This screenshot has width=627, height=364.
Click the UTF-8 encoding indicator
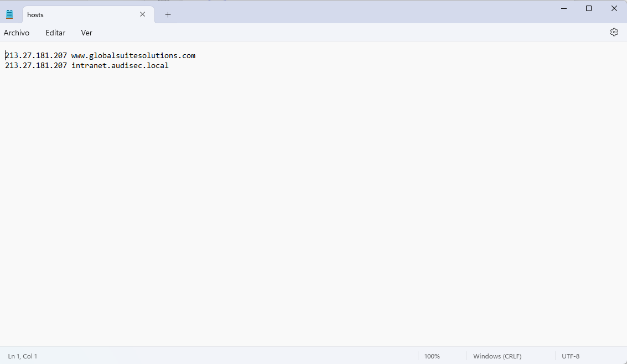pos(570,356)
